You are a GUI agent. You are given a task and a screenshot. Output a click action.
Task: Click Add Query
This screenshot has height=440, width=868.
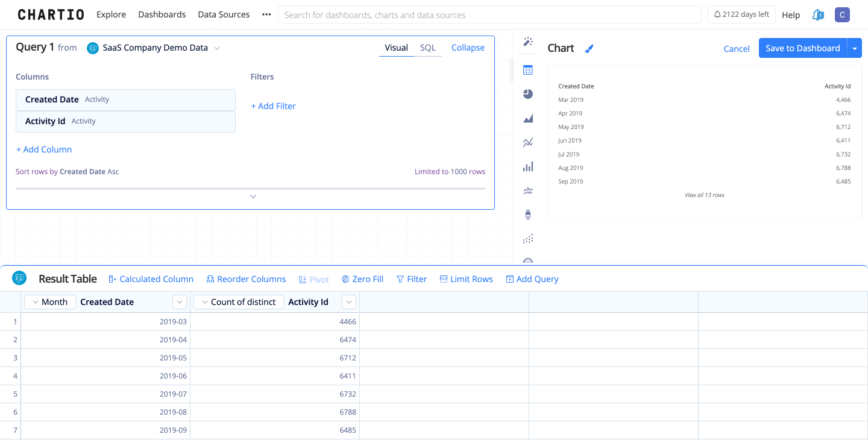click(532, 279)
